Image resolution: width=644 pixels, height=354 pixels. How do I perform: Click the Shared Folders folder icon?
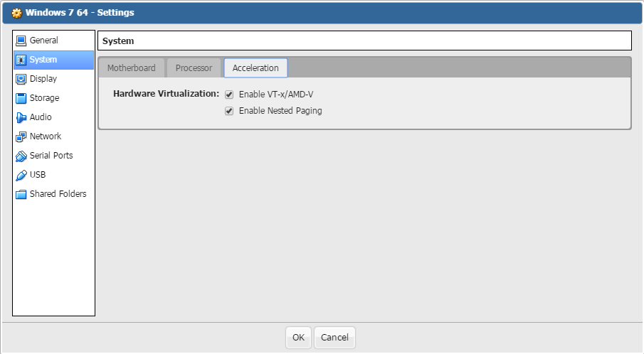21,194
